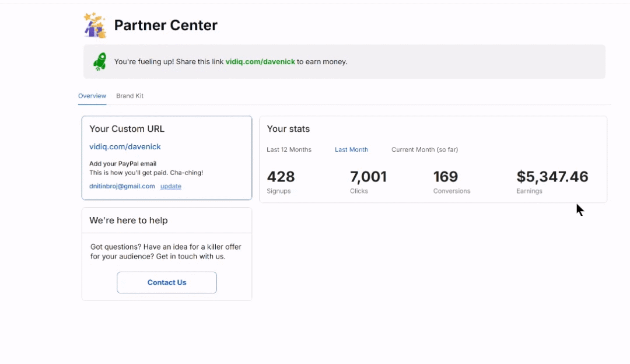Click the We're here to help heading

coord(128,220)
